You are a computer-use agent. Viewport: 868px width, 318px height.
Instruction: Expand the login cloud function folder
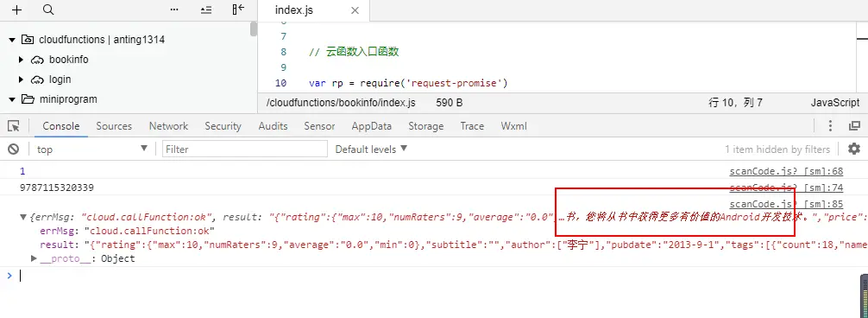point(21,79)
